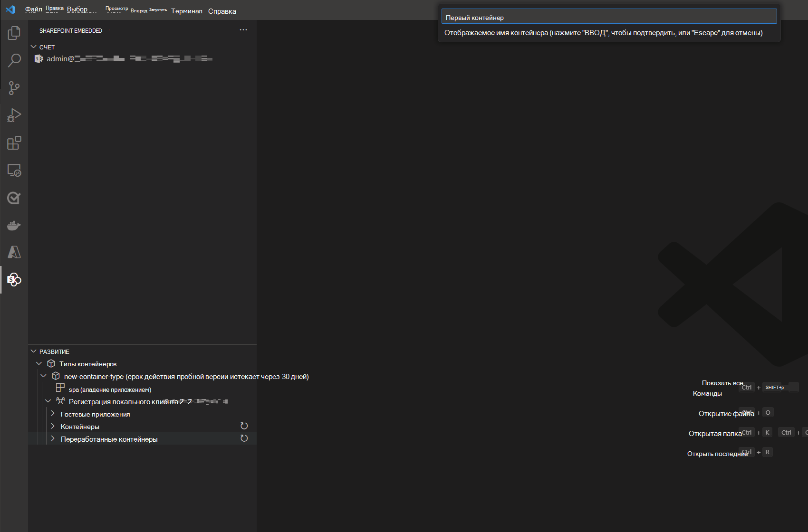Open the Azure view icon
Image resolution: width=808 pixels, height=532 pixels.
[14, 252]
